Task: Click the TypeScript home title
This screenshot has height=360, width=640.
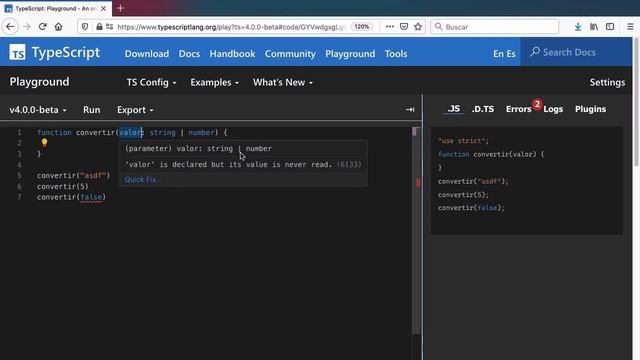Action: click(66, 52)
